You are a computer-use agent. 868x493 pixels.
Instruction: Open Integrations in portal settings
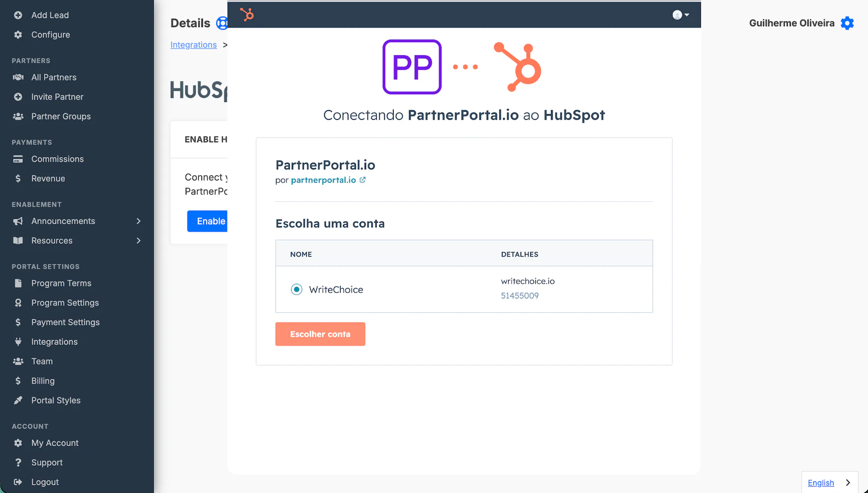pyautogui.click(x=54, y=342)
